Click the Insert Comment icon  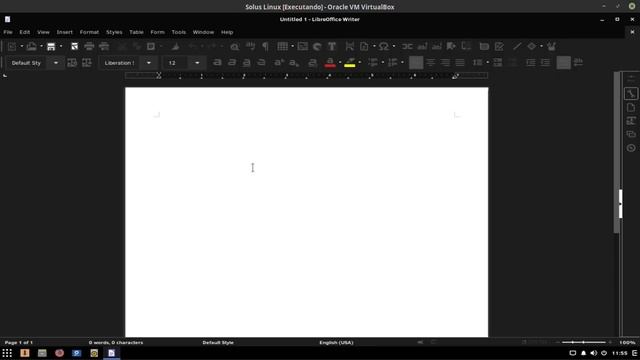484,47
